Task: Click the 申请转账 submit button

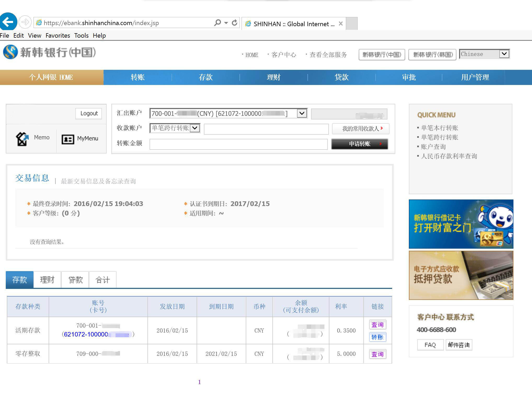Action: click(x=359, y=144)
